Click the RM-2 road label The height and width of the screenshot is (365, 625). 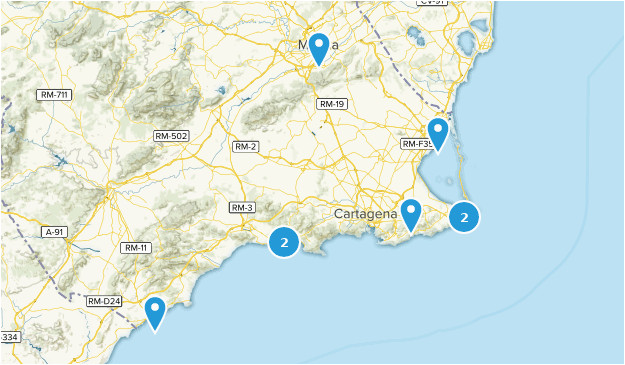click(246, 147)
